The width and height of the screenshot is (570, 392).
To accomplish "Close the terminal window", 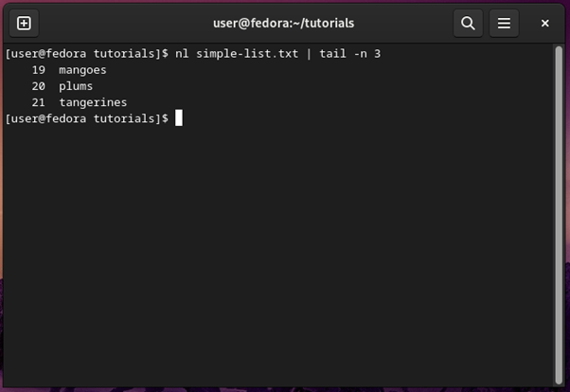I will pyautogui.click(x=545, y=23).
